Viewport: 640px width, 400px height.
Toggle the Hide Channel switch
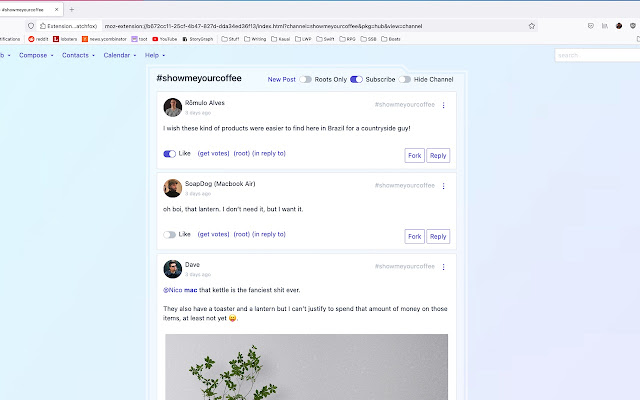[404, 79]
